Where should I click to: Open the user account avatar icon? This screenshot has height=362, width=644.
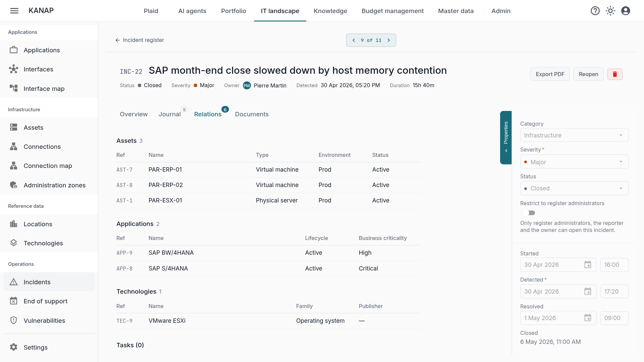tap(626, 11)
